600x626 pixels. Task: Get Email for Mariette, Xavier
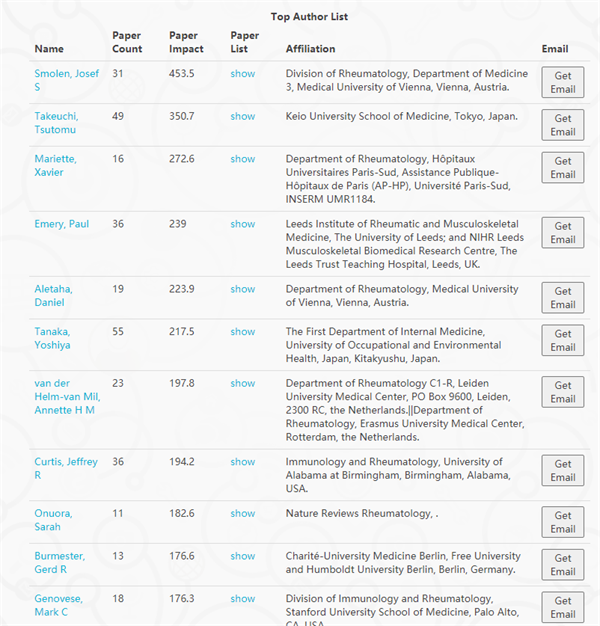[562, 168]
